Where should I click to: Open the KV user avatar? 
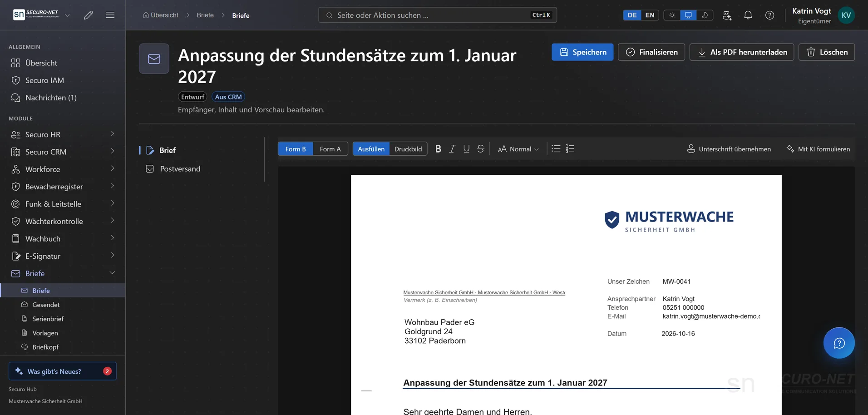846,15
